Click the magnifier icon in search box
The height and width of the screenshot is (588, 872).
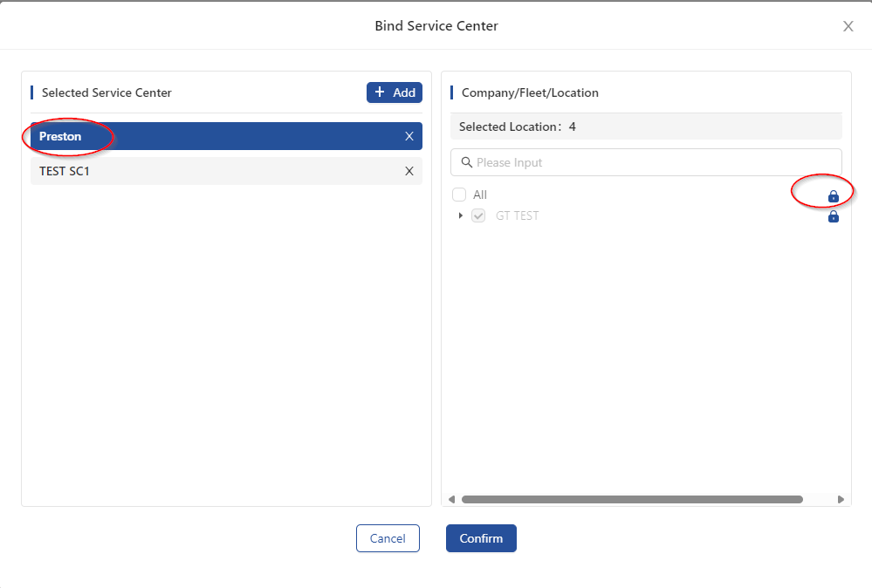(x=466, y=162)
